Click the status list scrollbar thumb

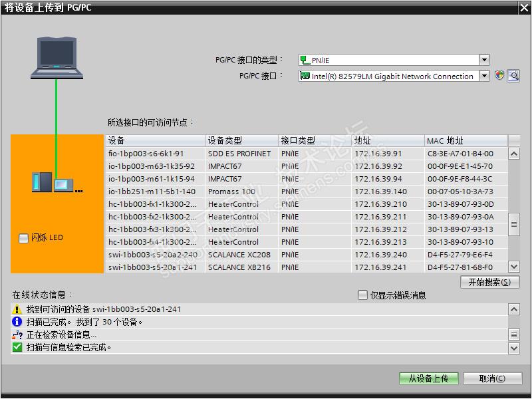click(514, 334)
